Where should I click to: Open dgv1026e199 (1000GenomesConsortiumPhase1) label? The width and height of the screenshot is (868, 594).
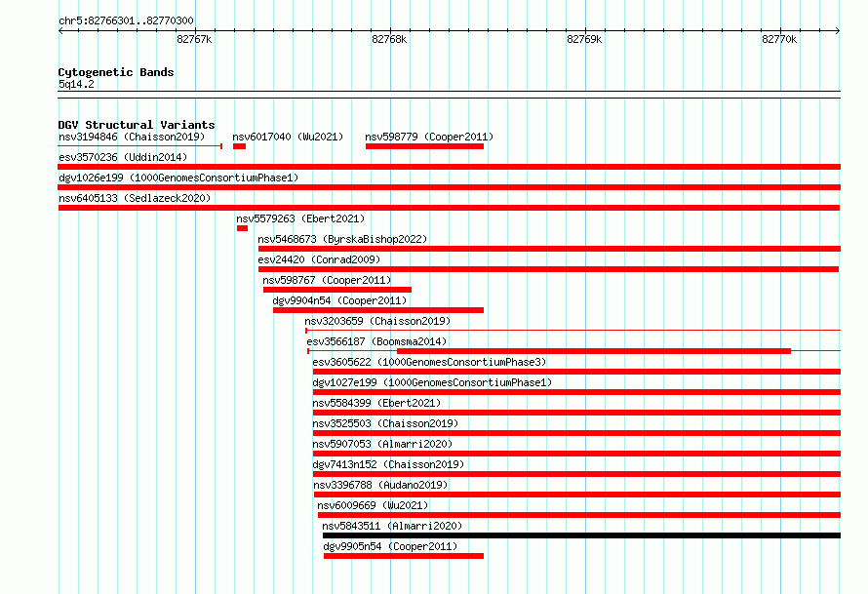click(x=178, y=178)
